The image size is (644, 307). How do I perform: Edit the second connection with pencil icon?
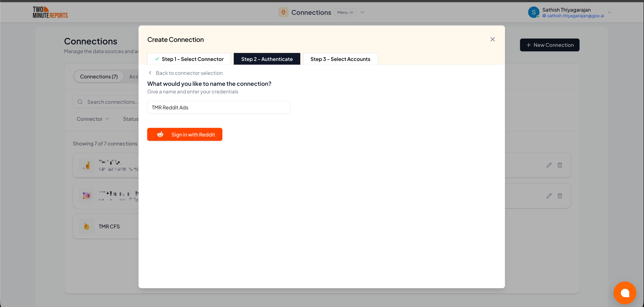549,196
